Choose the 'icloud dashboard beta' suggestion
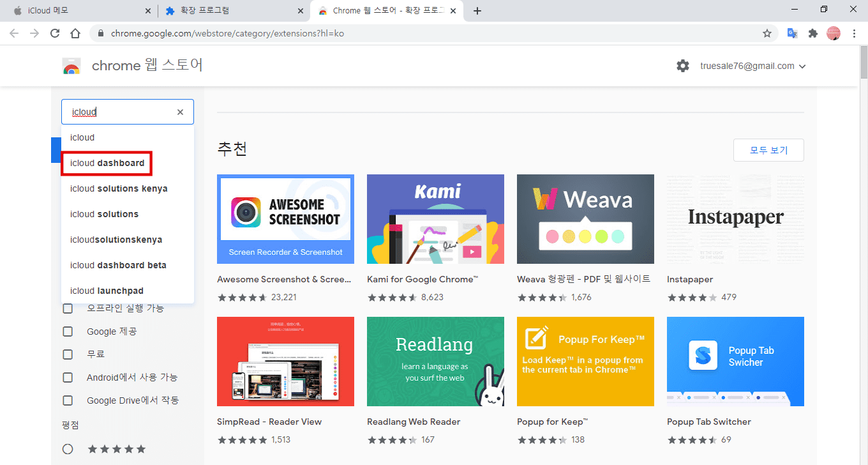The height and width of the screenshot is (465, 868). pos(128,265)
